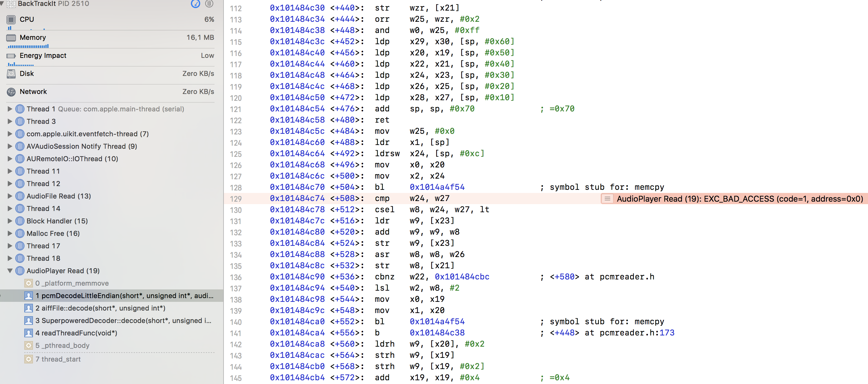Select the Energy Impact gauge icon
This screenshot has width=868, height=384.
(x=11, y=55)
